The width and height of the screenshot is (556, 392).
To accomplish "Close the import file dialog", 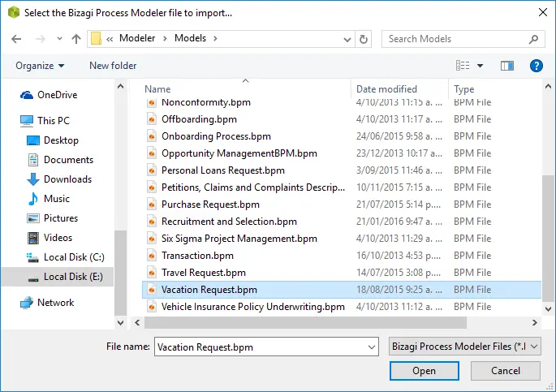I will coord(542,12).
